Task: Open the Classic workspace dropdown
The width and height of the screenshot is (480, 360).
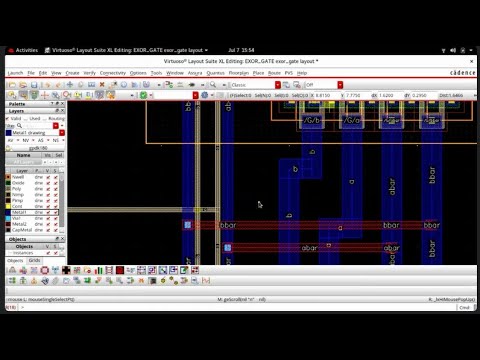Action: 278,85
